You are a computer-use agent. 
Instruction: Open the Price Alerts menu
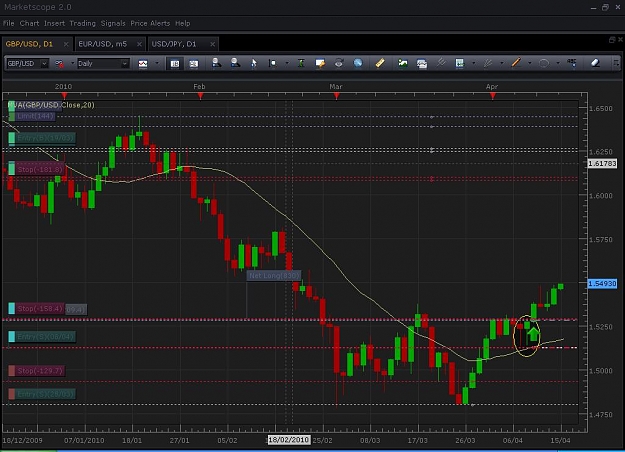click(150, 23)
